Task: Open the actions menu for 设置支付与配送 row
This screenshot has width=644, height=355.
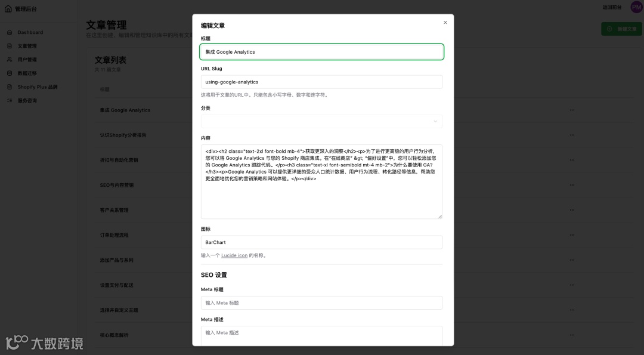Action: 572,285
